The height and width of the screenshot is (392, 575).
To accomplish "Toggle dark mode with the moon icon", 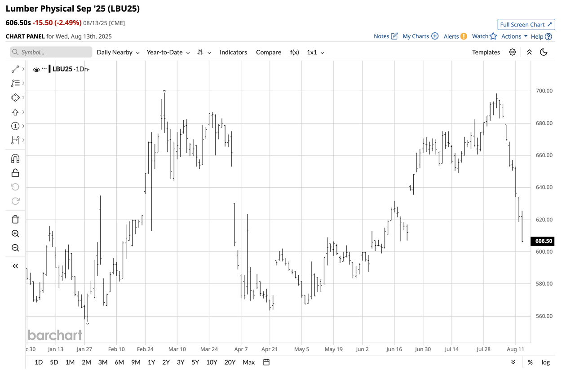I will pos(544,52).
